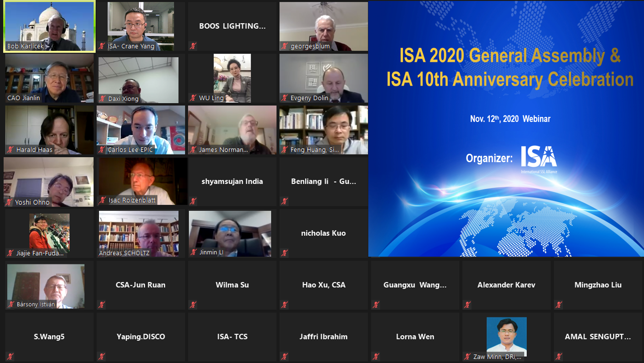Screen dimensions: 644x363
Task: Click muted mic icon on Alexander Karev's tile
Action: pos(468,305)
